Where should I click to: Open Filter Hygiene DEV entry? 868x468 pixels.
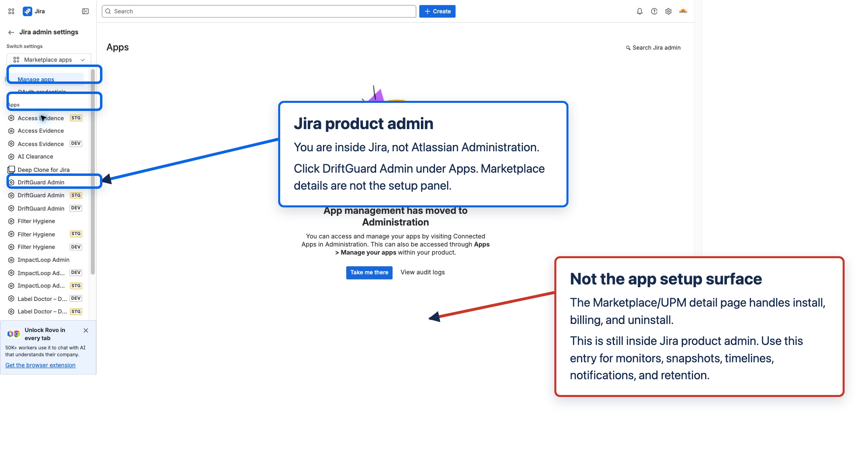click(x=45, y=247)
